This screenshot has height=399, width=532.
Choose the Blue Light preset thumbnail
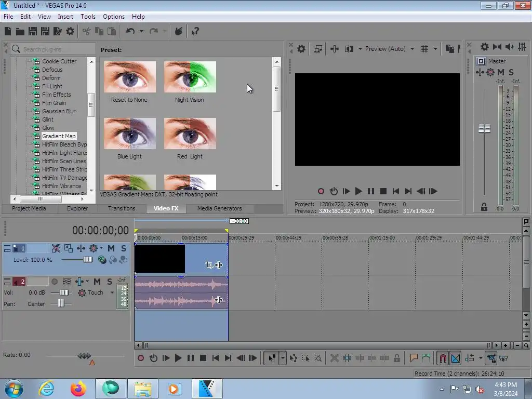pos(129,134)
